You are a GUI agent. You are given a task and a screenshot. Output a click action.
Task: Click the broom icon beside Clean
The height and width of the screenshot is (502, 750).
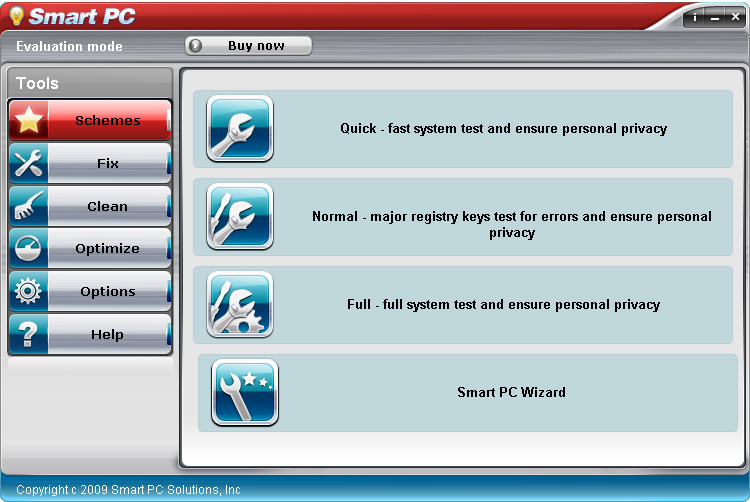pos(29,206)
